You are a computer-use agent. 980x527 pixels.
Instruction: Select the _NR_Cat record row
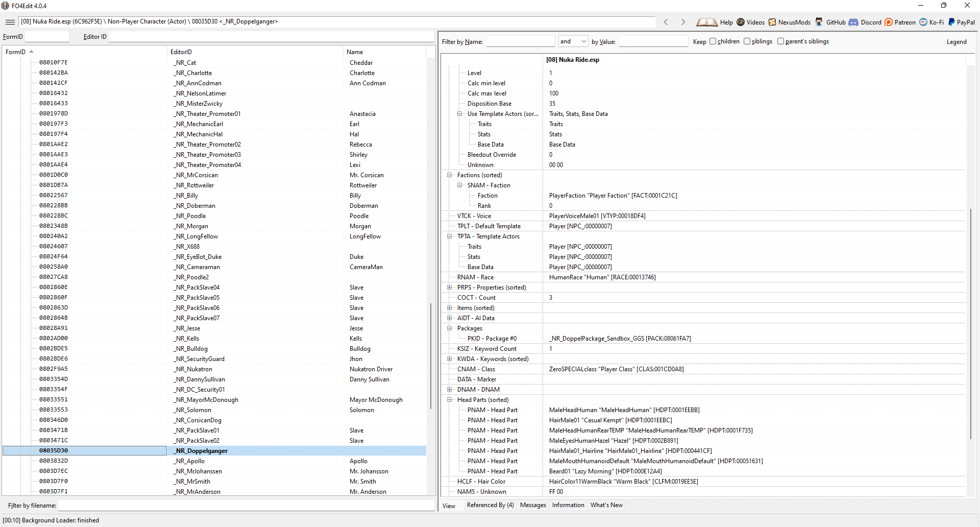click(214, 63)
